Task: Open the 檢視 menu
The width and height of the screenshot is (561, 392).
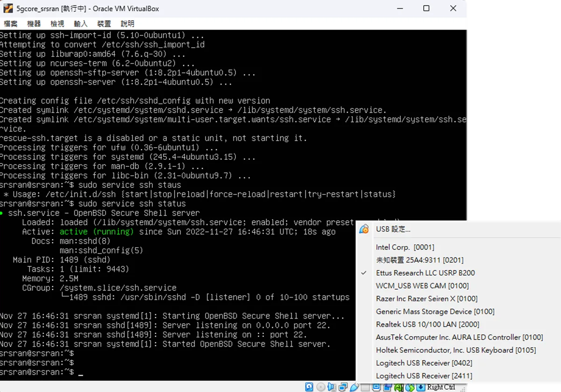Action: point(57,23)
